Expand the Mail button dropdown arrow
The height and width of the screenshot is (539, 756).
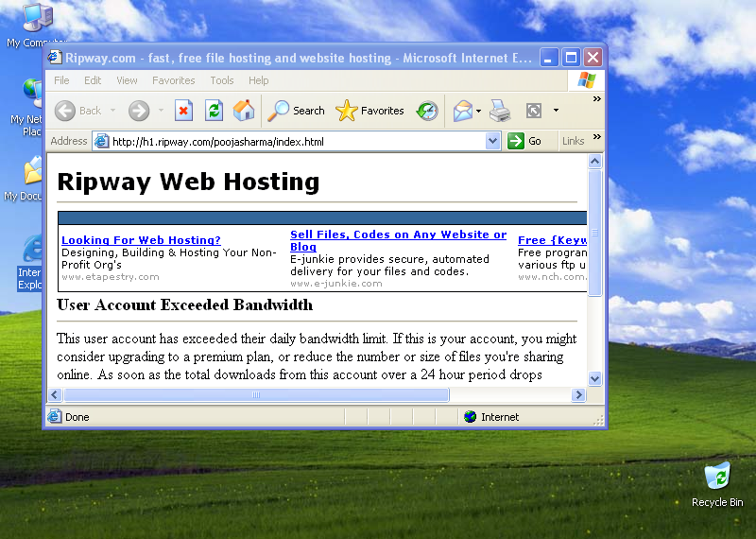pos(478,111)
